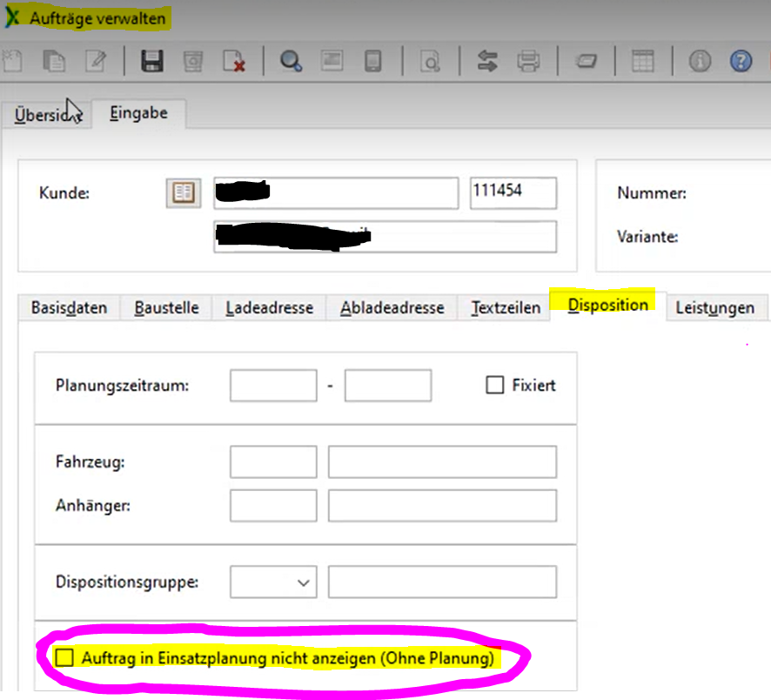Click the save floppy disk icon
This screenshot has height=700, width=771.
(152, 61)
